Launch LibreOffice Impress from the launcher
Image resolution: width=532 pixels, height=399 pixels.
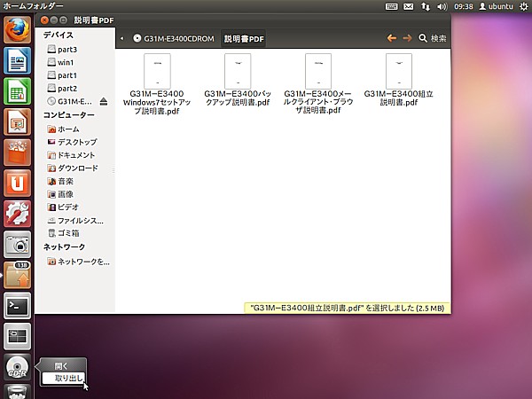pos(17,121)
